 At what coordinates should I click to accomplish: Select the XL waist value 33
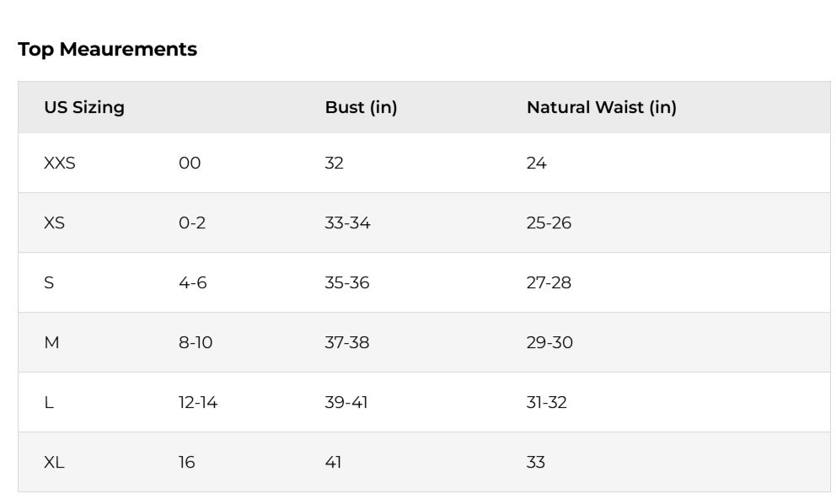click(536, 463)
